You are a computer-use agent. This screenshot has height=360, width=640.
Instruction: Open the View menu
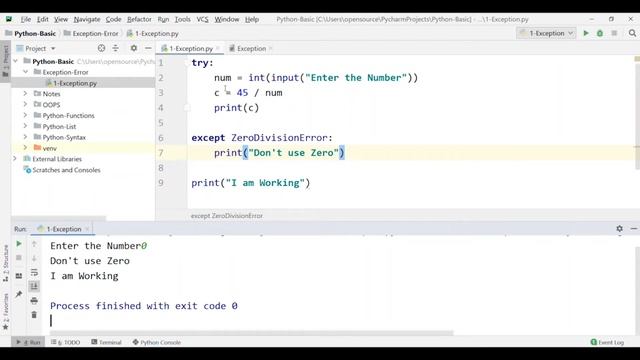61,19
